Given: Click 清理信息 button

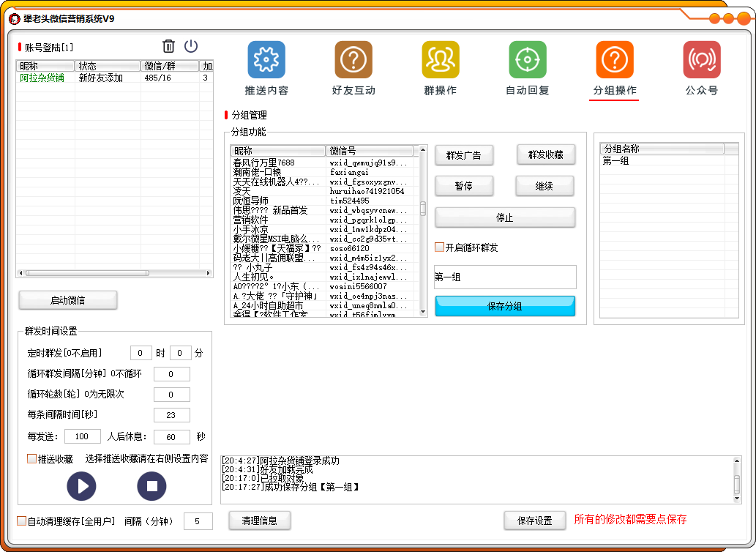Looking at the screenshot, I should point(259,521).
